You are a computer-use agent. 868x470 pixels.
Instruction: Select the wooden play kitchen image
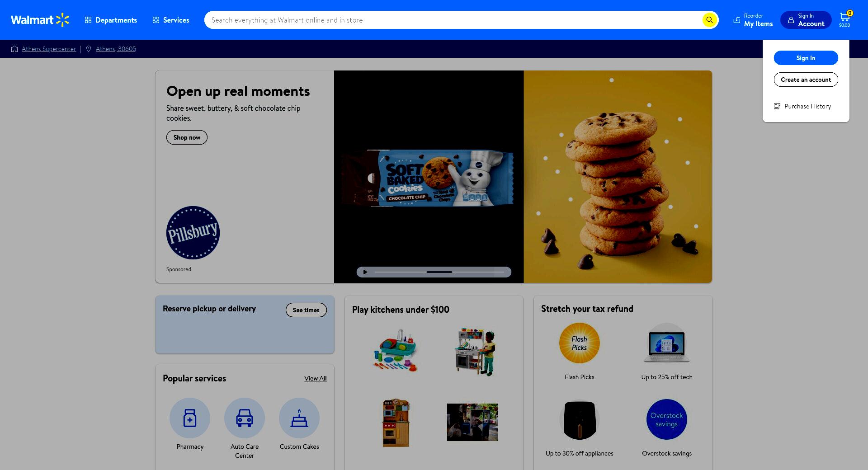(x=396, y=423)
